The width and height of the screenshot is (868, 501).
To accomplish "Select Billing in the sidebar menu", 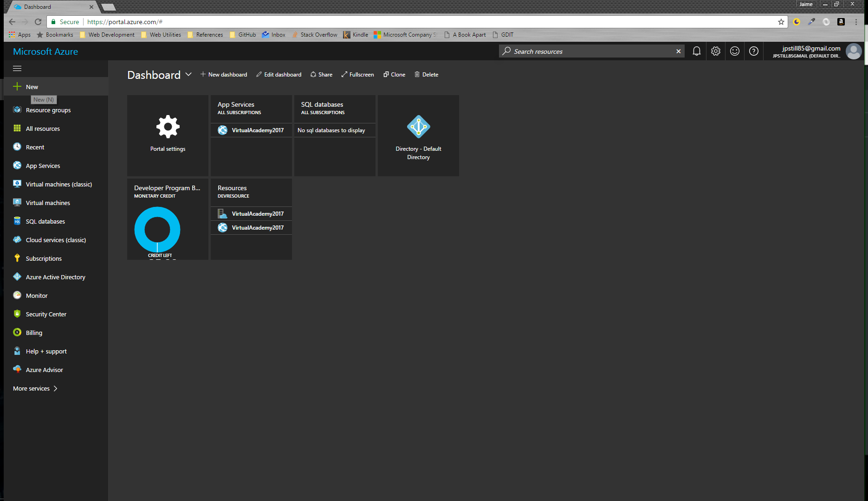I will [34, 333].
